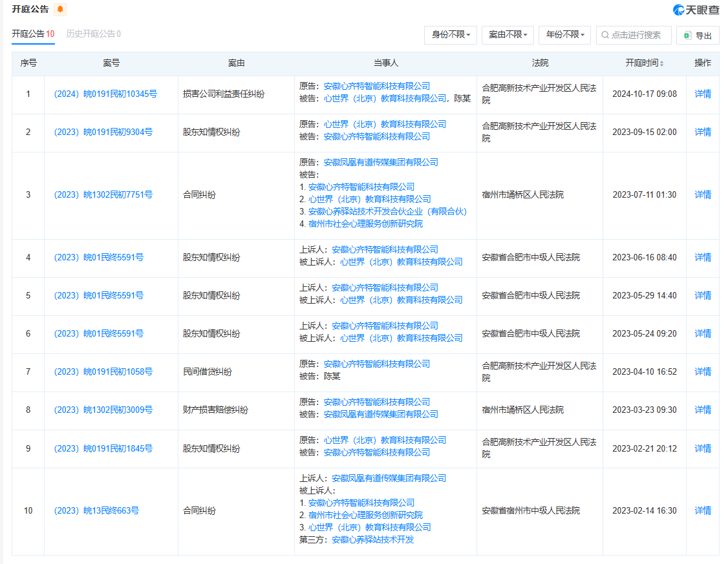Open case 皖01民终5591号 in row 5

tap(98, 295)
